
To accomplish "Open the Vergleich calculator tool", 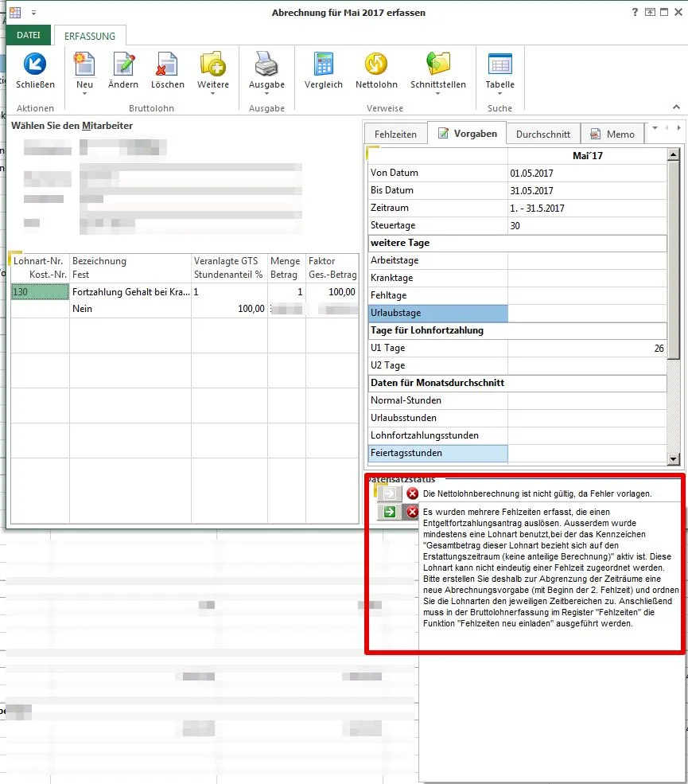I will (x=323, y=64).
